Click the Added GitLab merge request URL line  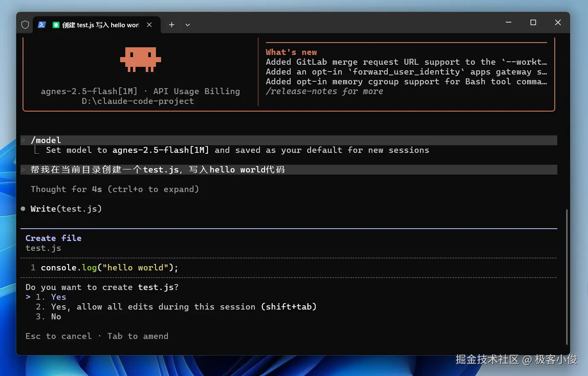pos(406,62)
